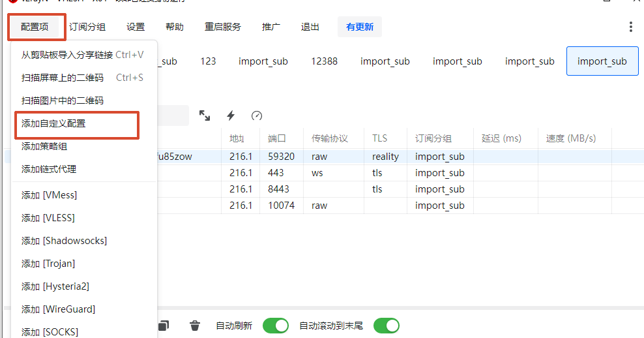Sort by the TLS column header
644x338 pixels.
(385, 138)
